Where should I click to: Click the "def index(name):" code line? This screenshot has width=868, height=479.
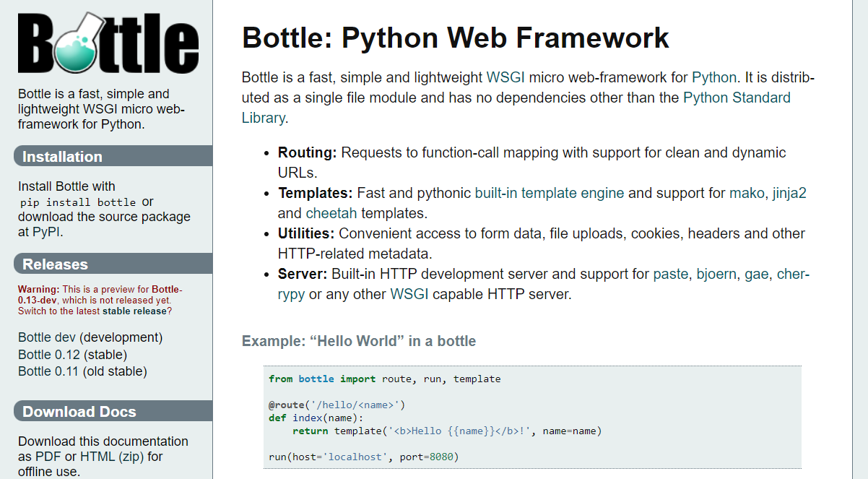tap(316, 418)
